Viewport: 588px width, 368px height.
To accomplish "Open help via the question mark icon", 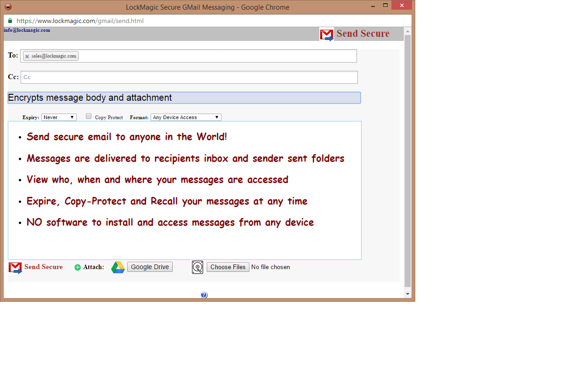I will pyautogui.click(x=204, y=295).
